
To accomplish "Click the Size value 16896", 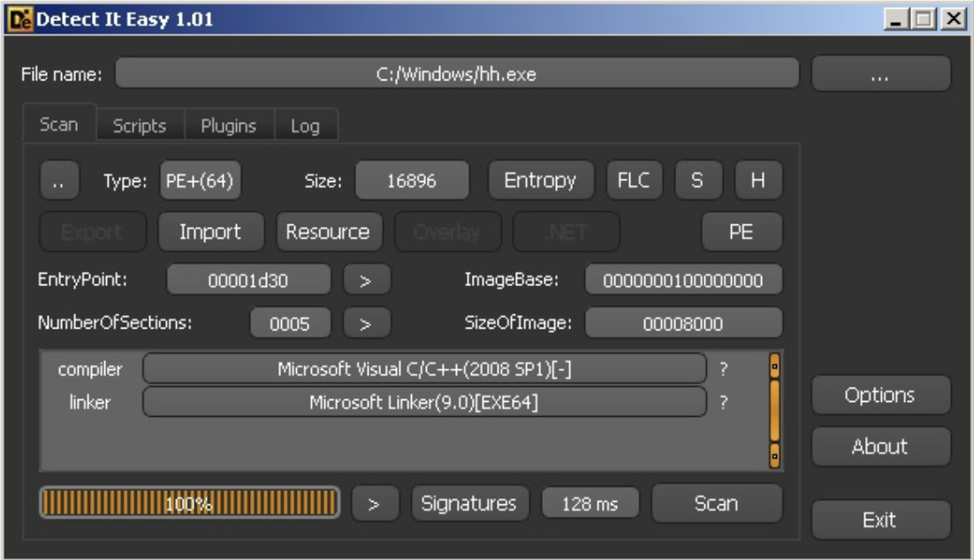I will [412, 181].
